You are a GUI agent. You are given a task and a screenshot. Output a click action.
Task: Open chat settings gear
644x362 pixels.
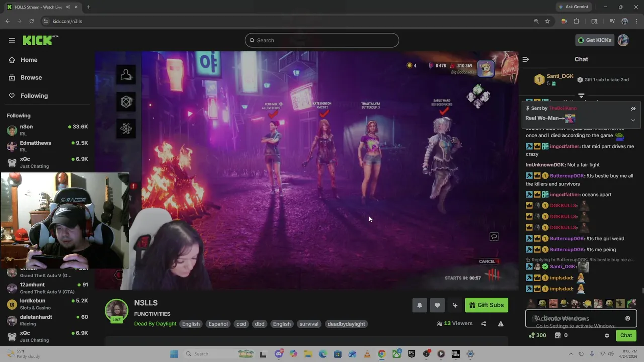coord(607,335)
